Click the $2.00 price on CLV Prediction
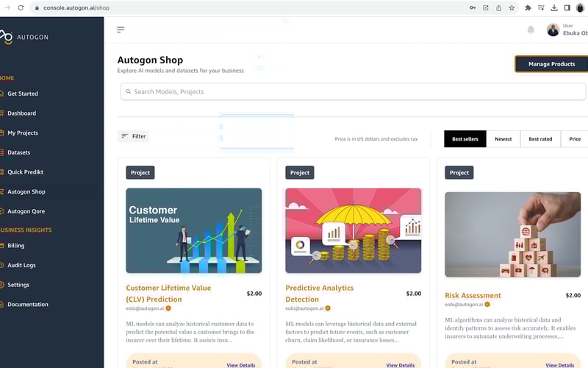 [x=254, y=294]
